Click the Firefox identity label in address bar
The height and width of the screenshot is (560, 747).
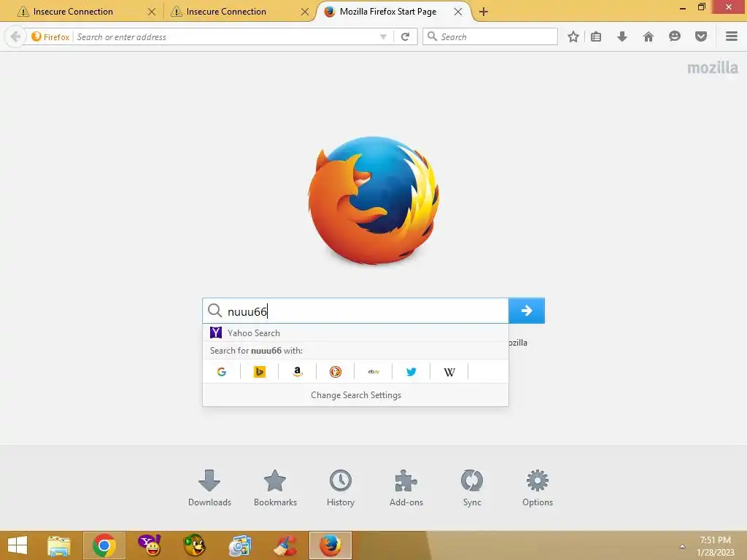click(50, 36)
